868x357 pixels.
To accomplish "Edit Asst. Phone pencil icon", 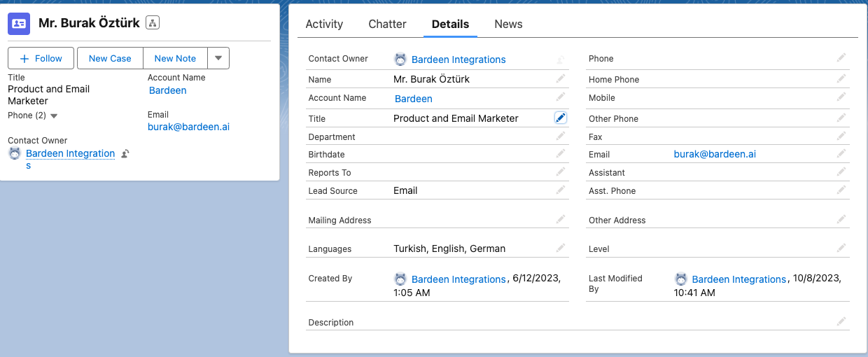I will pyautogui.click(x=841, y=190).
